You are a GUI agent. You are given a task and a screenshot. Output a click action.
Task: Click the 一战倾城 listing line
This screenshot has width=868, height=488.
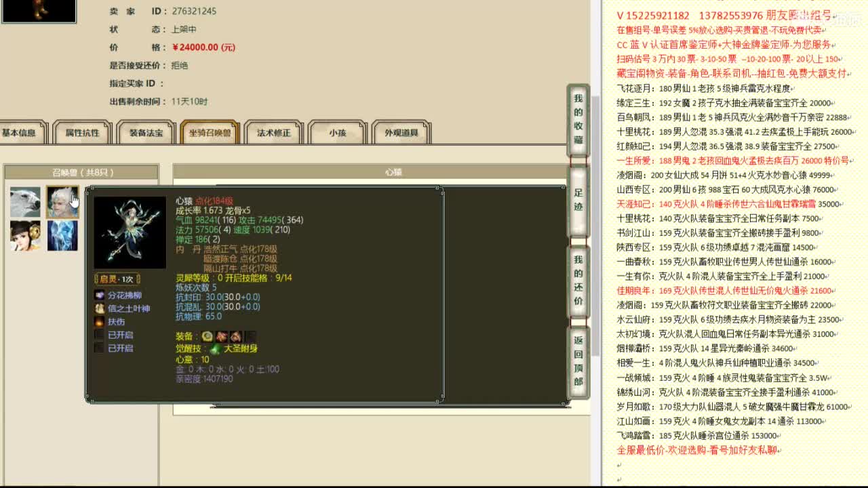pyautogui.click(x=726, y=378)
